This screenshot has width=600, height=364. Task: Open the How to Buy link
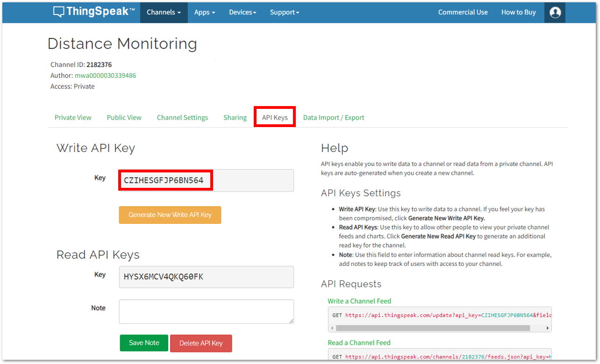pyautogui.click(x=519, y=12)
